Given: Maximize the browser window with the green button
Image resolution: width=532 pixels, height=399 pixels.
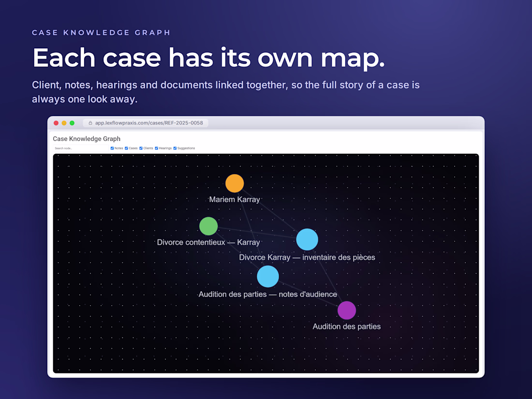Looking at the screenshot, I should click(72, 123).
